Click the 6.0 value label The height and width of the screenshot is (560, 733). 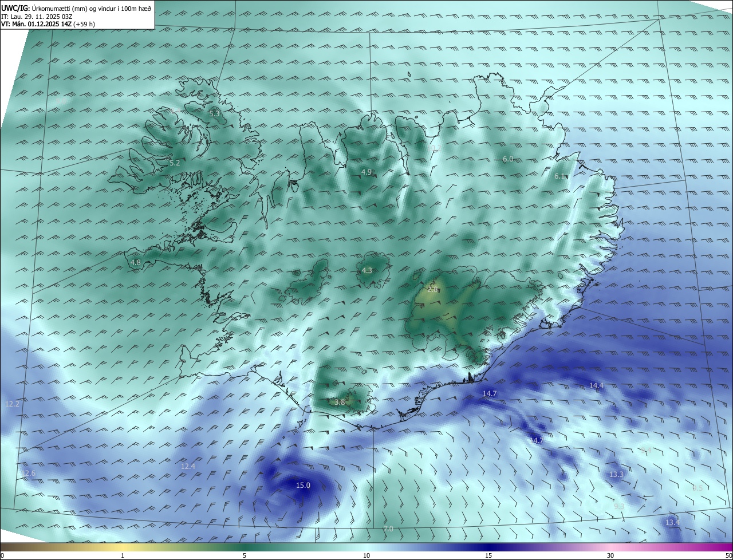(508, 159)
